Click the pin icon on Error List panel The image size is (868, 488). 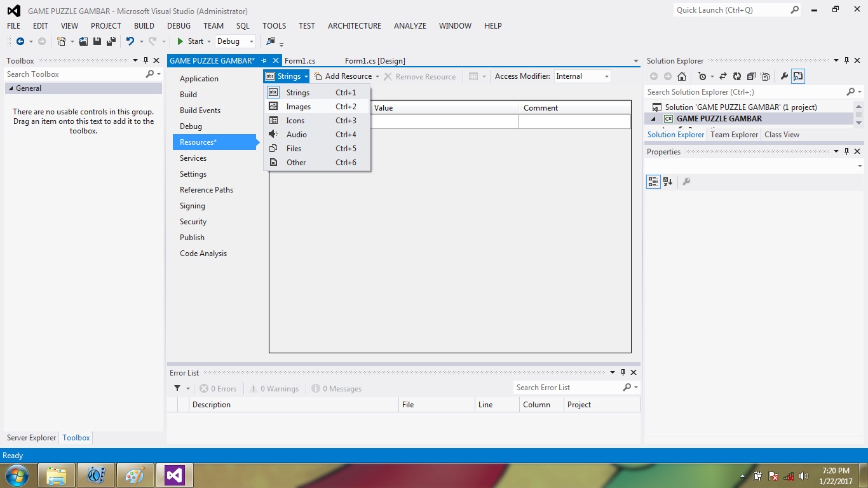[623, 373]
